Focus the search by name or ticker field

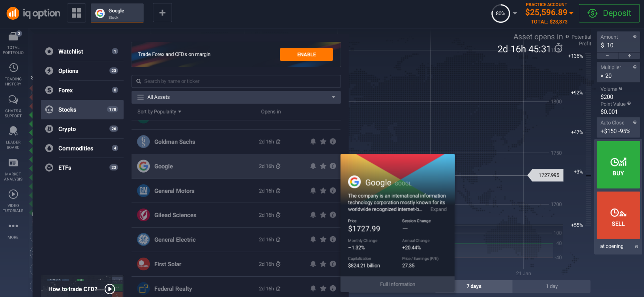236,81
